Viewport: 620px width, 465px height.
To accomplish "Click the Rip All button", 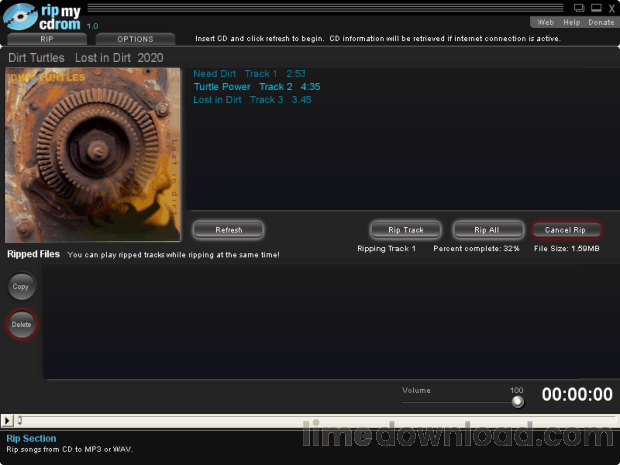I will pos(487,230).
